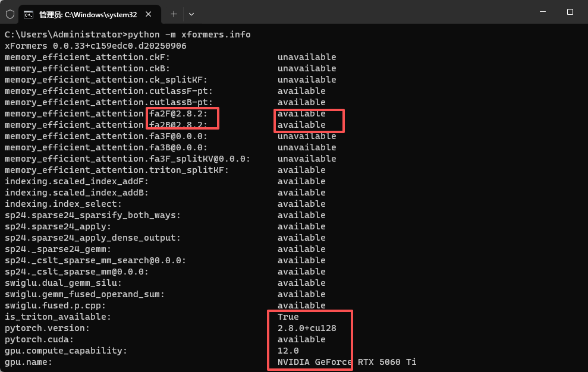This screenshot has width=588, height=372.
Task: Click the True value for is_triton_available
Action: [x=288, y=317]
